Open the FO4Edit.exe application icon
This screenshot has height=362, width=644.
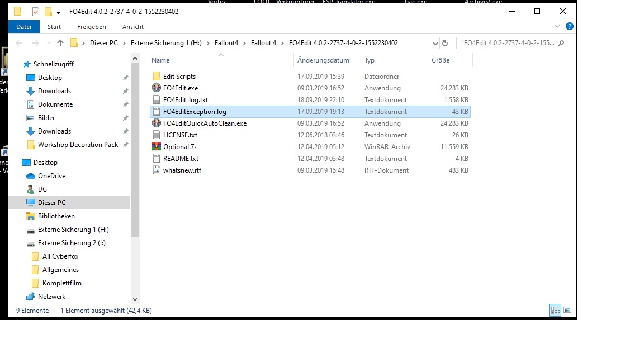click(157, 88)
